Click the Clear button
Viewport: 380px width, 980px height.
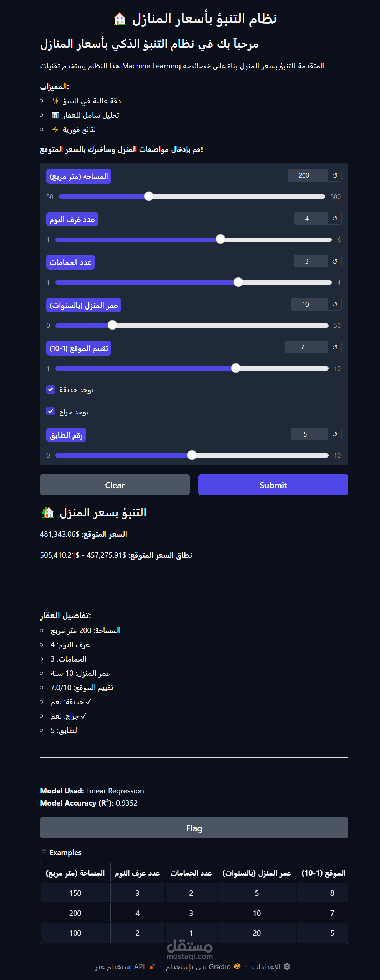(x=115, y=485)
